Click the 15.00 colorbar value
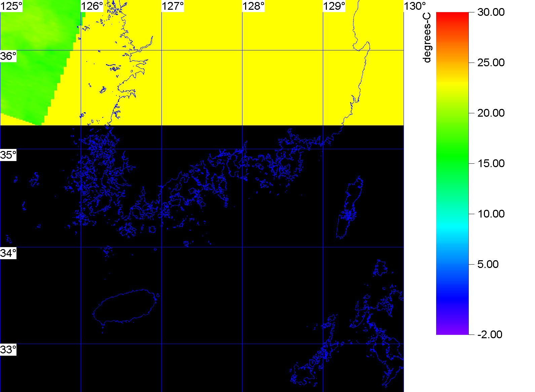The height and width of the screenshot is (392, 535). (x=491, y=163)
